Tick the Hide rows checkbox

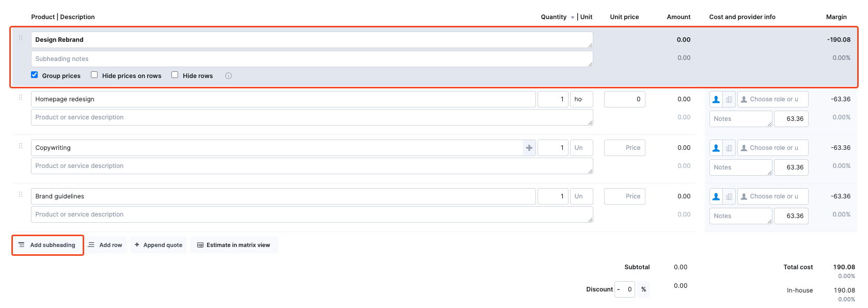pos(175,75)
